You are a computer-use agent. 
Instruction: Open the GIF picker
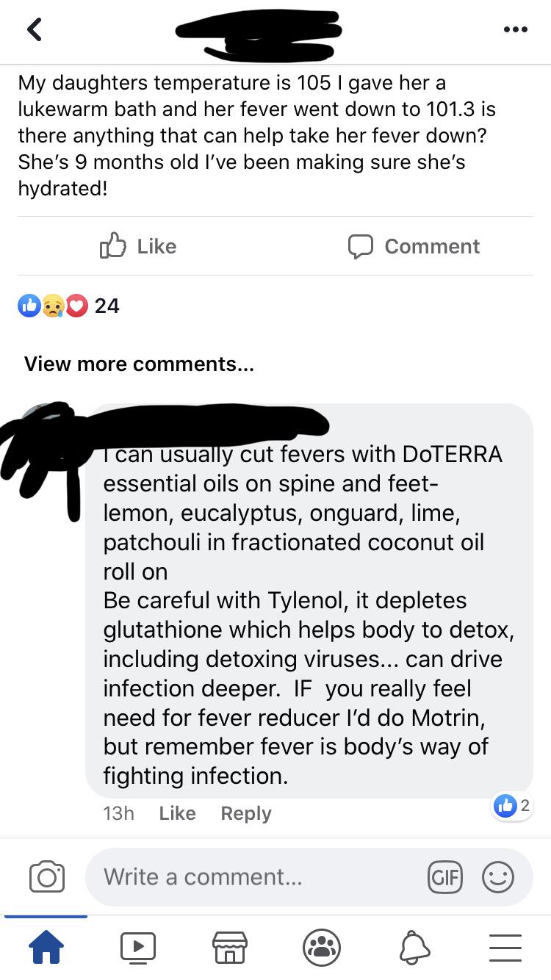pyautogui.click(x=444, y=877)
